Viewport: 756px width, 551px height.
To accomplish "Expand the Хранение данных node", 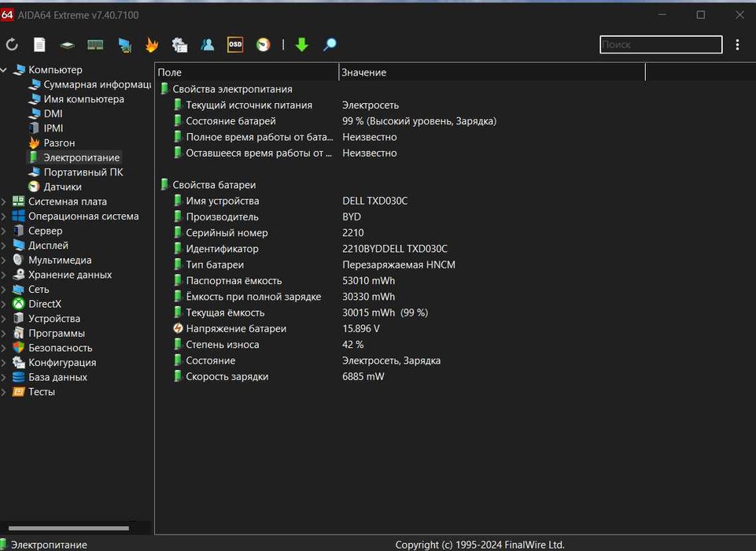I will tap(4, 275).
